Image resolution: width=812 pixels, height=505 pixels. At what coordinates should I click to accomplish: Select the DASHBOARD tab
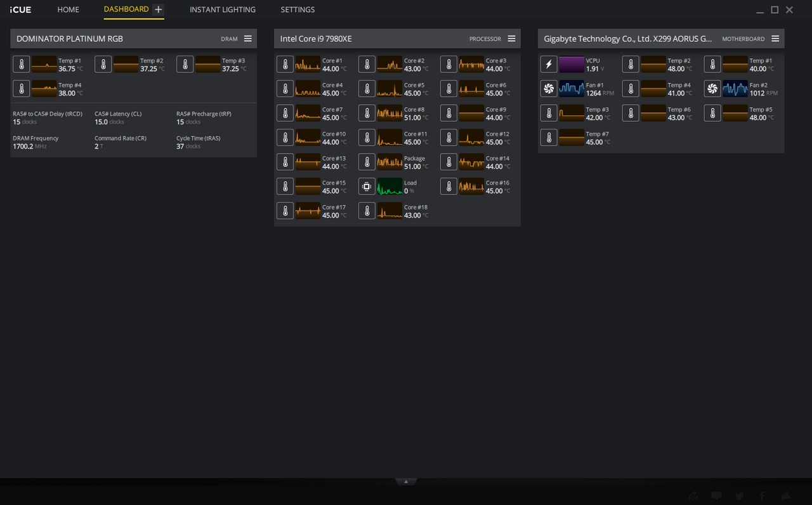[126, 10]
